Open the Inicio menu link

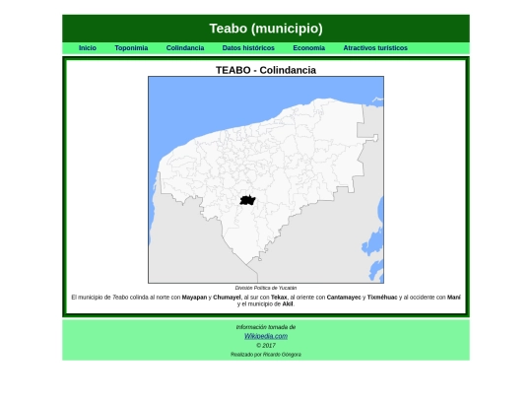coord(88,48)
